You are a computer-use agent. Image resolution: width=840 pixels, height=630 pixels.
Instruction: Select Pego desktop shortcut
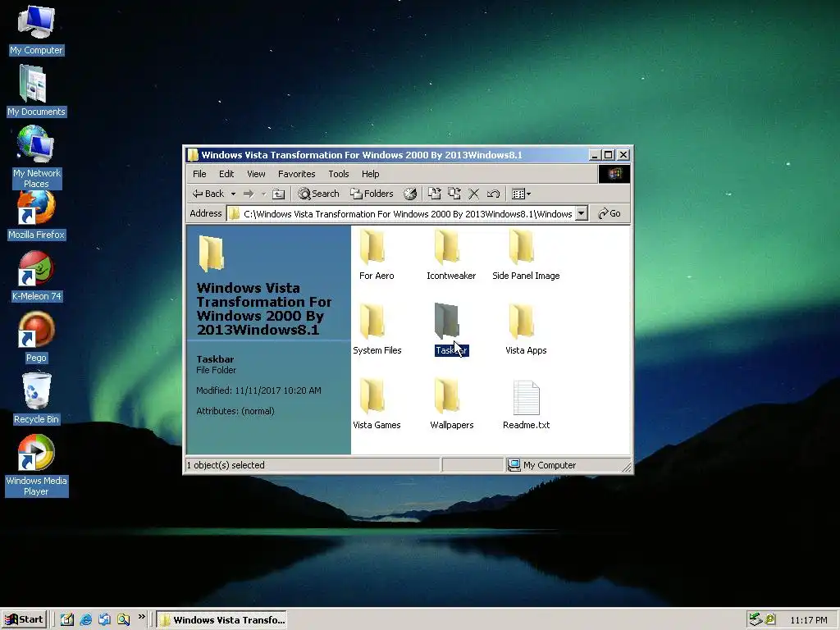pyautogui.click(x=36, y=338)
